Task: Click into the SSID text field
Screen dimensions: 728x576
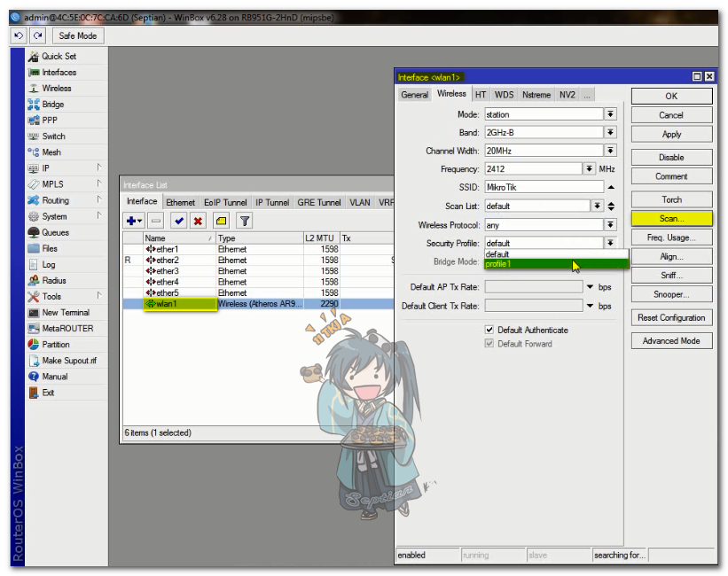Action: pos(544,187)
